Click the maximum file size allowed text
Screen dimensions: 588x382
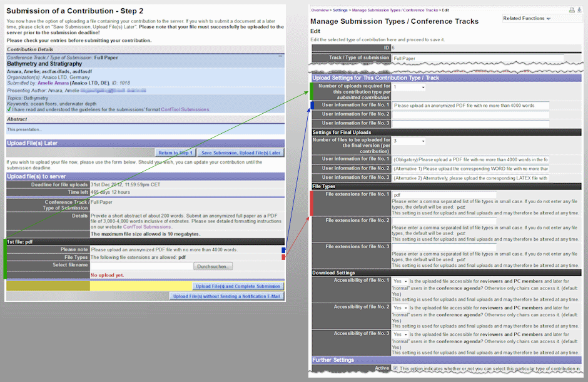point(146,234)
